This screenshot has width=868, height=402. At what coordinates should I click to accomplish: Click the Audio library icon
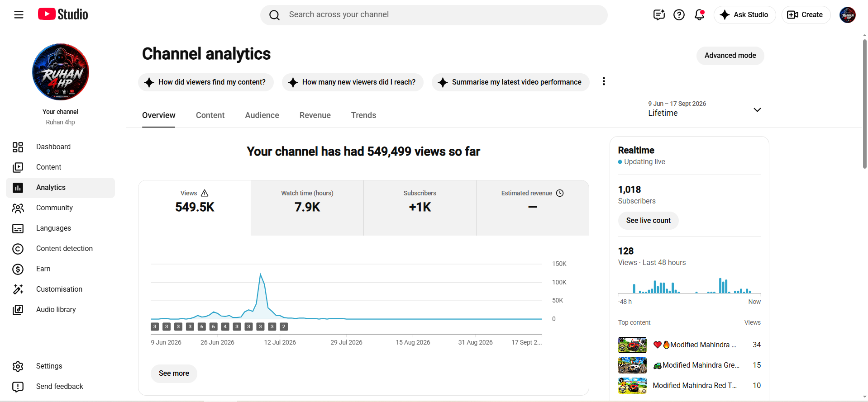[x=18, y=310]
